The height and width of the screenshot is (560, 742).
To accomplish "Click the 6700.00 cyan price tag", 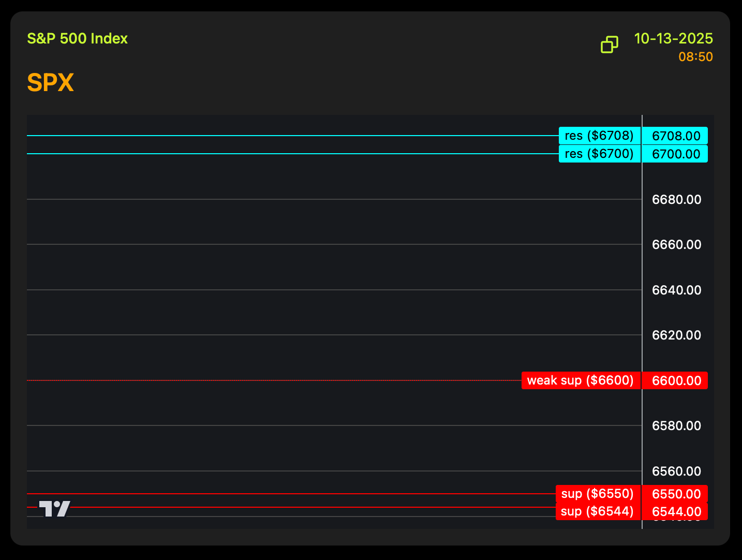I will point(675,154).
